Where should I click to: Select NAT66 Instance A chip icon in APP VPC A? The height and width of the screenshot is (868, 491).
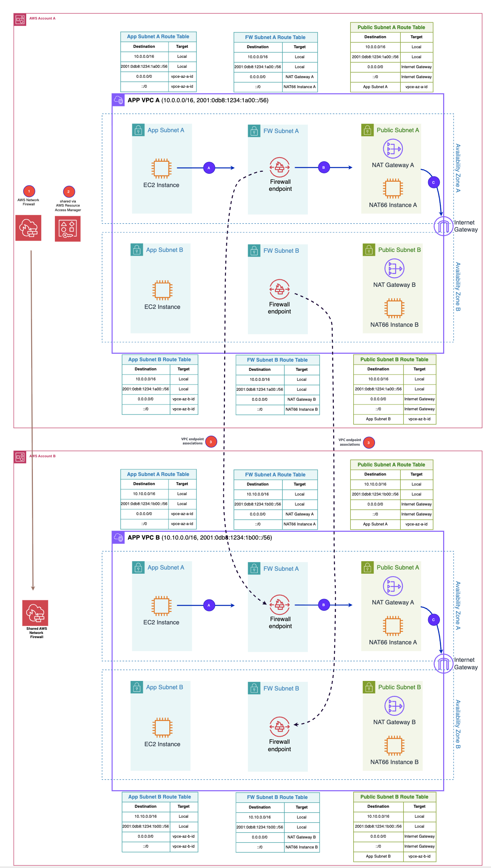[393, 189]
